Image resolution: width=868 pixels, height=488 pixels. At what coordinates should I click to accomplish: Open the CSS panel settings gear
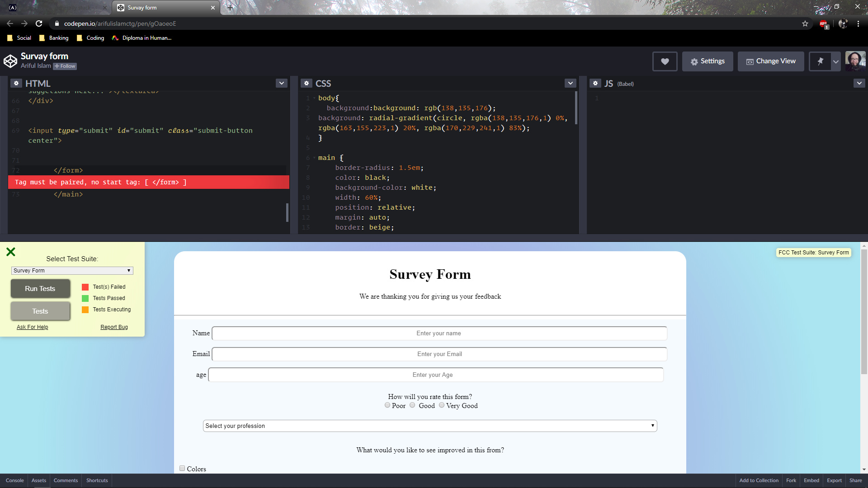click(307, 83)
